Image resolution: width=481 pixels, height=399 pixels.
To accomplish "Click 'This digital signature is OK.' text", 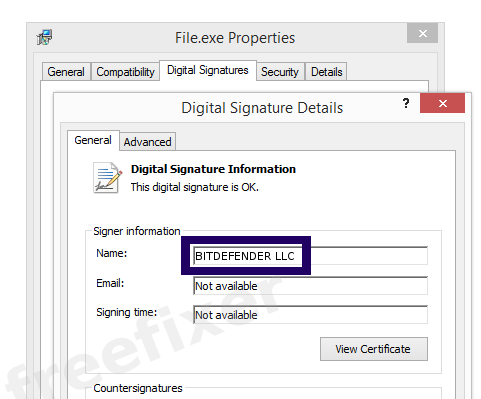I will [x=195, y=187].
